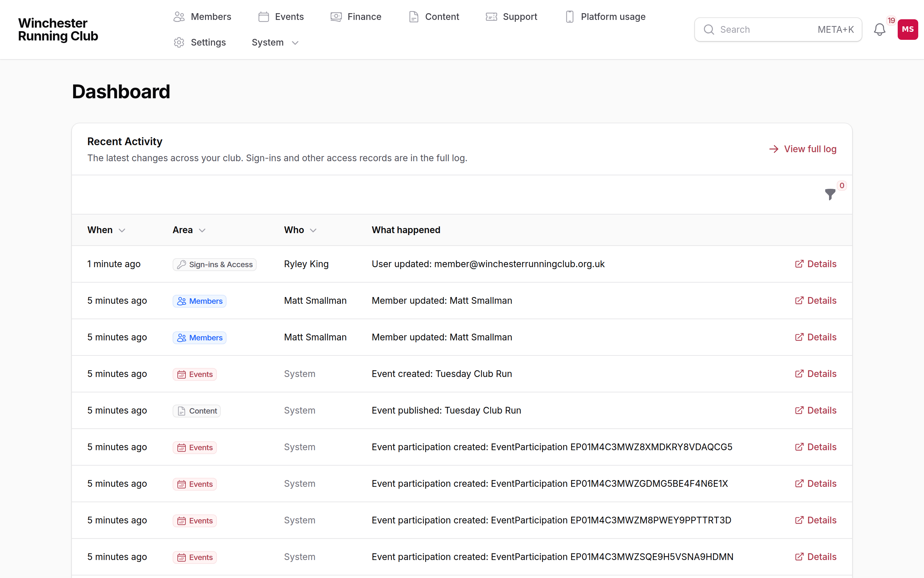Open the Support section
924x578 pixels.
coord(511,17)
